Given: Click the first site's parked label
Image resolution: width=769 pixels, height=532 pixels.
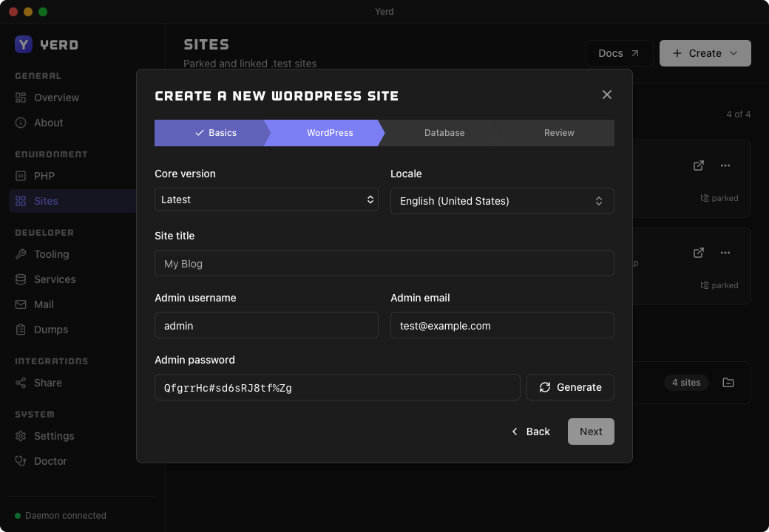Looking at the screenshot, I should pyautogui.click(x=719, y=199).
